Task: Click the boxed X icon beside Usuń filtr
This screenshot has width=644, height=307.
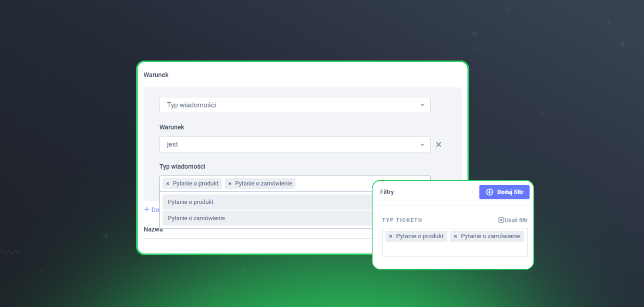Action: (501, 220)
